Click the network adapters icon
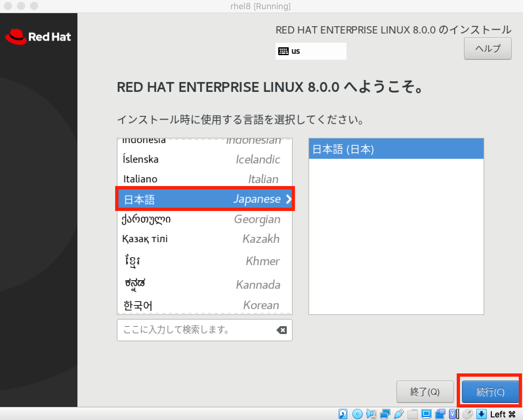The image size is (523, 420). coord(385,414)
